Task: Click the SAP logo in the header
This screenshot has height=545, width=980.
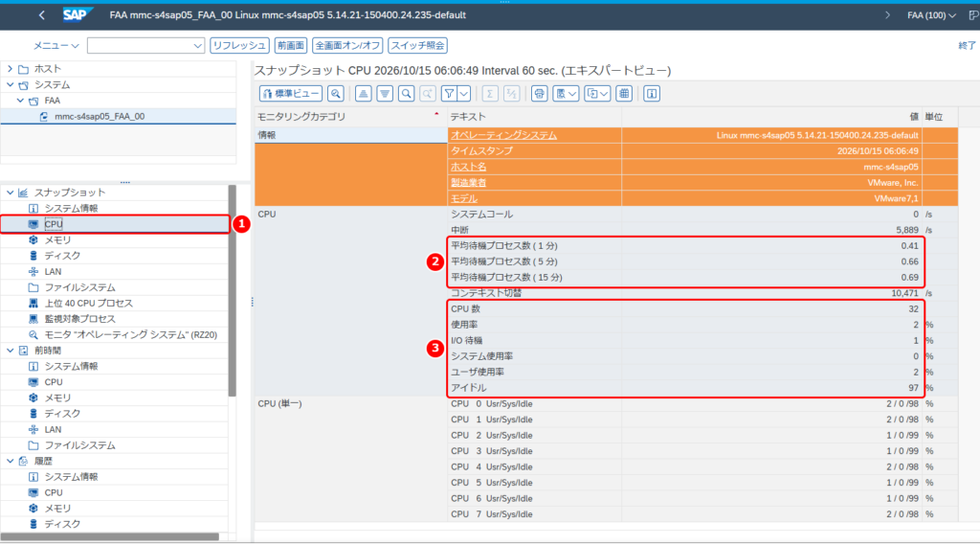Action: pos(77,14)
